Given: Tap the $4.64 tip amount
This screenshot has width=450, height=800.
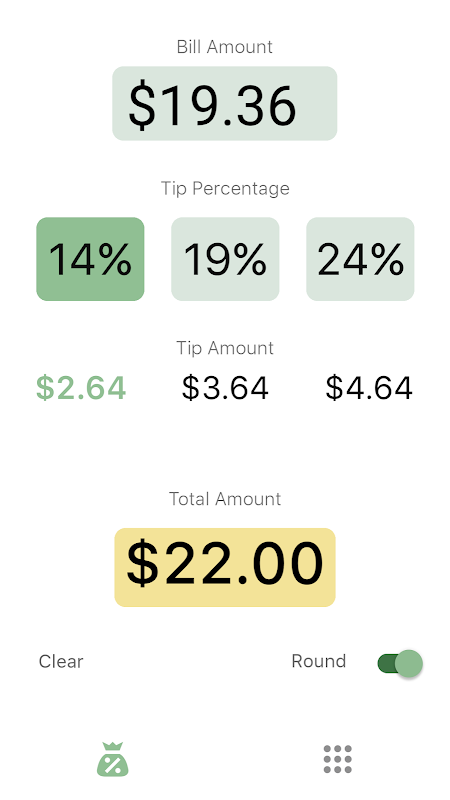Looking at the screenshot, I should (x=369, y=388).
